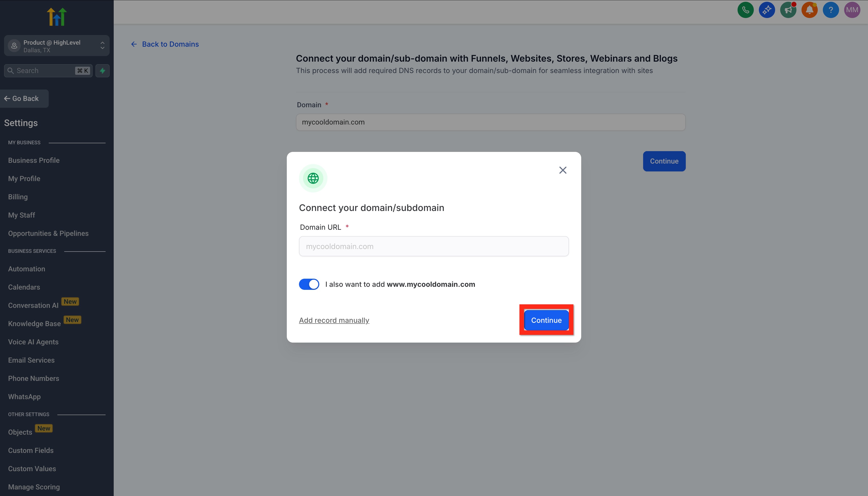This screenshot has height=496, width=868.
Task: Click Continue button in the modal
Action: pyautogui.click(x=546, y=320)
